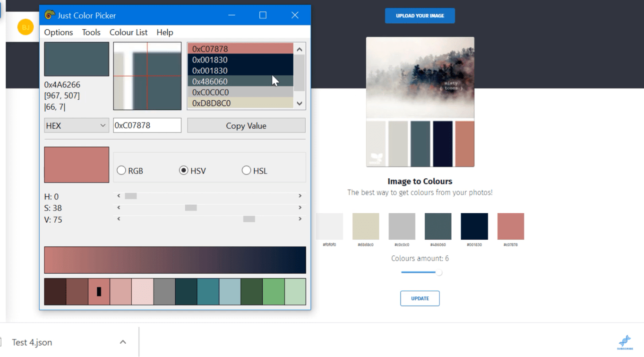Open the Options menu
This screenshot has height=357, width=644.
pyautogui.click(x=59, y=32)
